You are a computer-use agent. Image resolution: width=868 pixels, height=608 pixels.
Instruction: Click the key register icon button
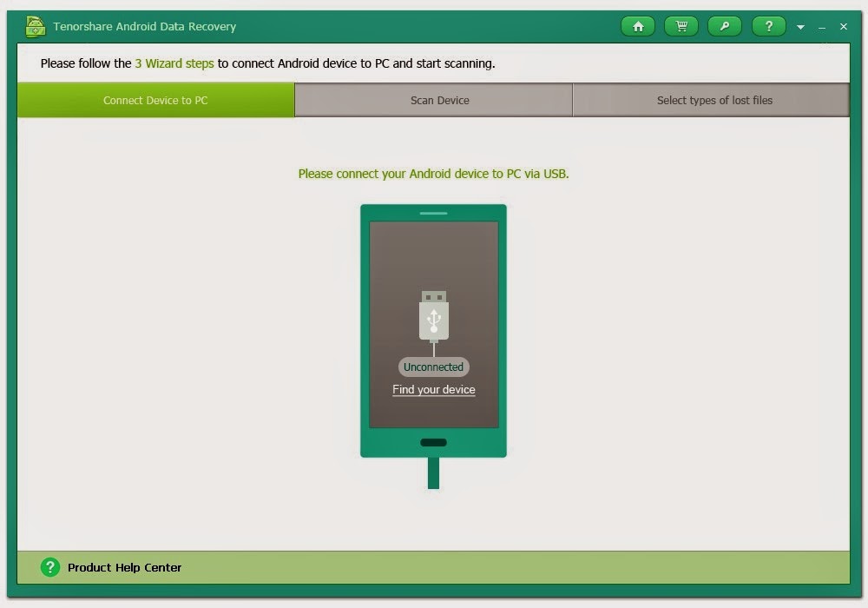click(x=725, y=26)
